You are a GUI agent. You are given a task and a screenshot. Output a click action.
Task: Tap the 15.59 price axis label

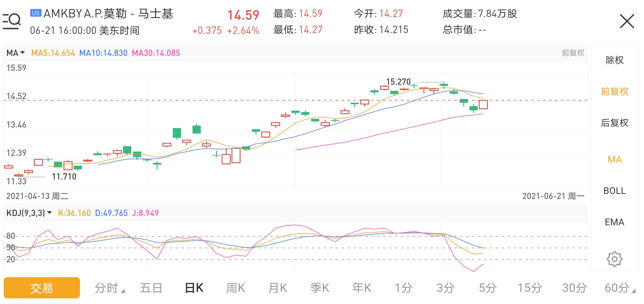(x=16, y=68)
